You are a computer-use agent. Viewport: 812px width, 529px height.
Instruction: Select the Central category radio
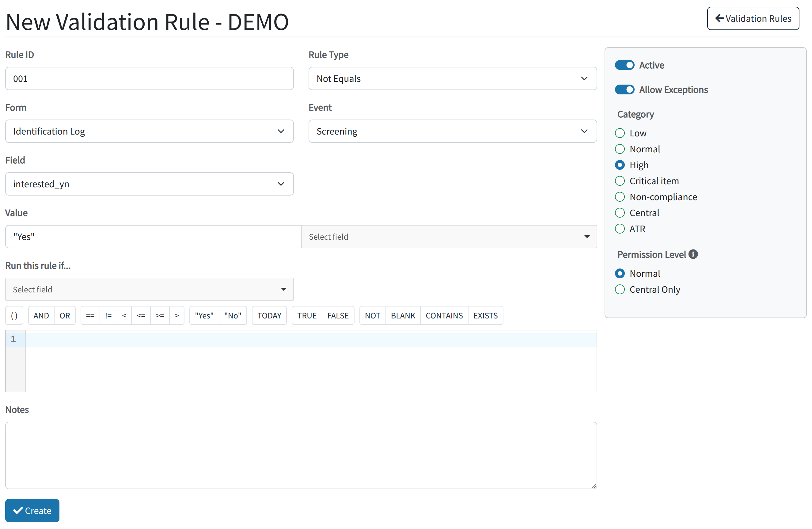click(x=620, y=213)
